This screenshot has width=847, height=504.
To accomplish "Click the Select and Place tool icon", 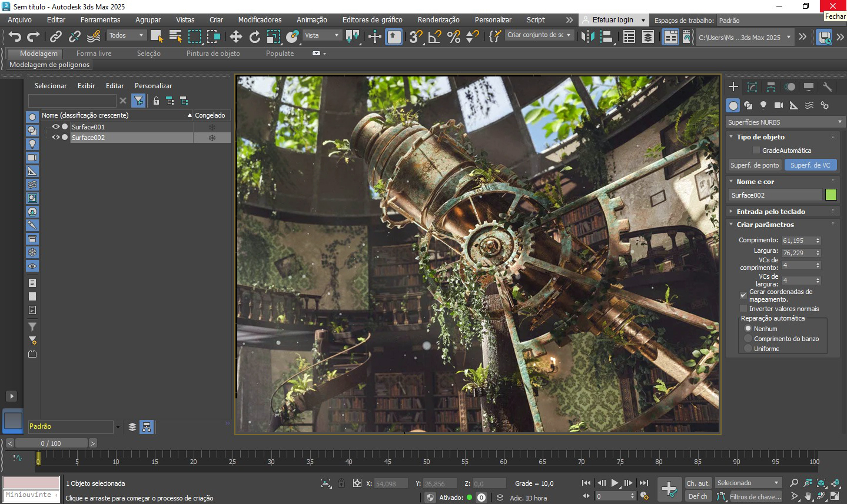I will click(293, 36).
